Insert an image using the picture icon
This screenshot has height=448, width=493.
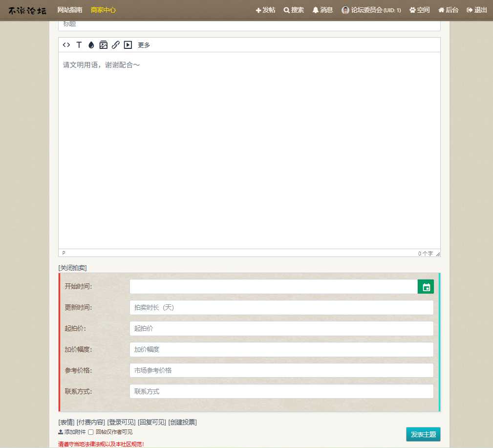103,44
